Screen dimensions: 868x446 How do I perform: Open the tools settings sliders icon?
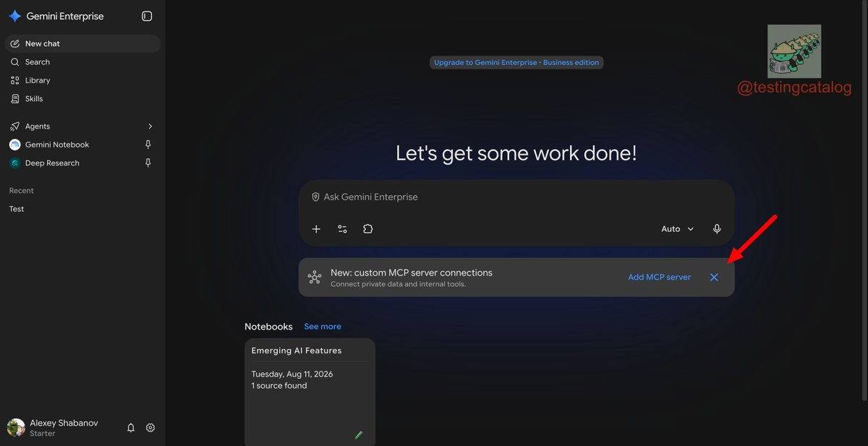[342, 229]
